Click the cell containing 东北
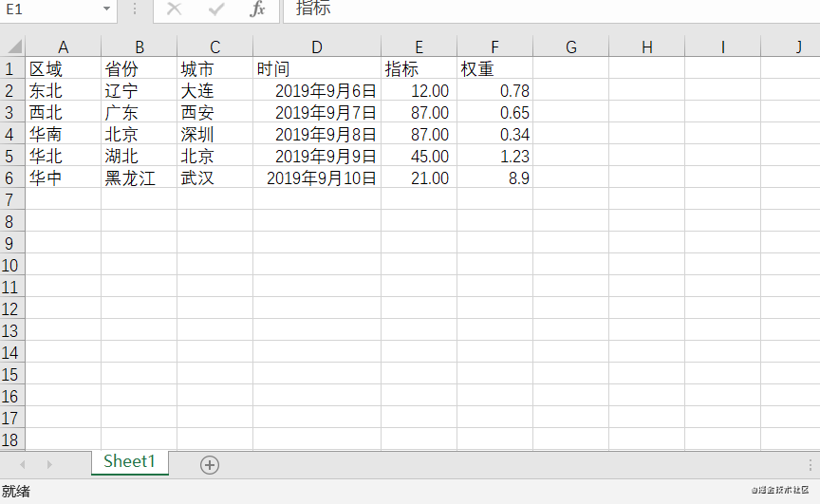Screen dimensions: 820x504 [x=64, y=90]
